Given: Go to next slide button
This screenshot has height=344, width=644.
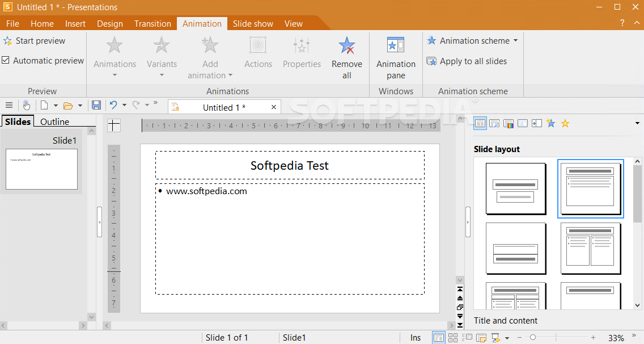Looking at the screenshot, I should click(x=460, y=316).
